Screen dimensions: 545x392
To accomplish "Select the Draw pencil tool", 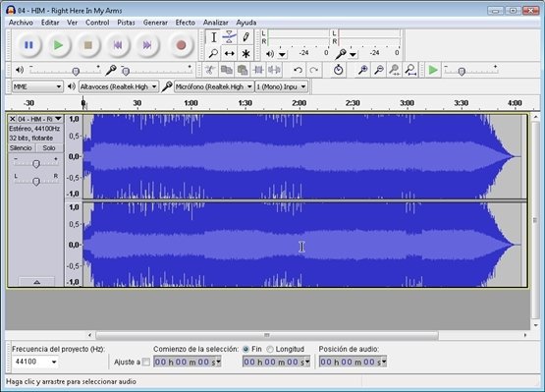I will click(x=245, y=37).
